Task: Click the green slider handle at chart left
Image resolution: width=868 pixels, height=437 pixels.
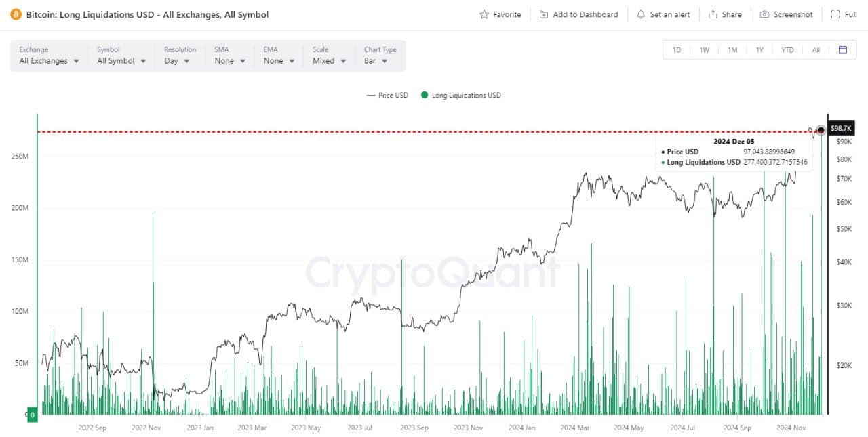Action: click(32, 415)
